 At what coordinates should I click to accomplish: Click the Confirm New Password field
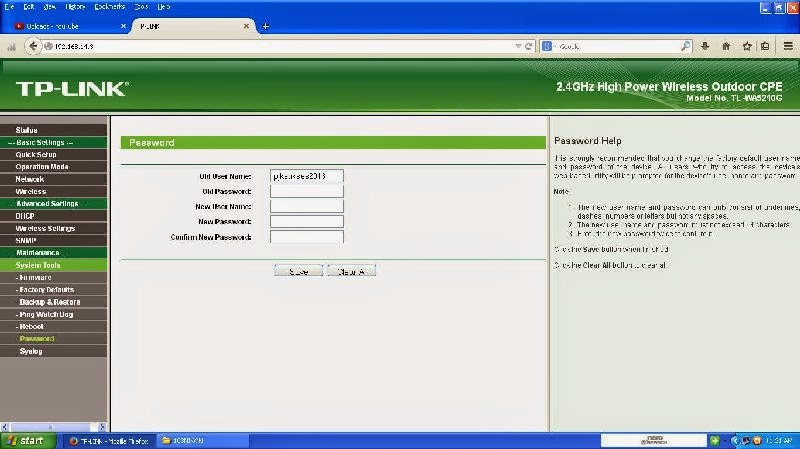(x=307, y=237)
